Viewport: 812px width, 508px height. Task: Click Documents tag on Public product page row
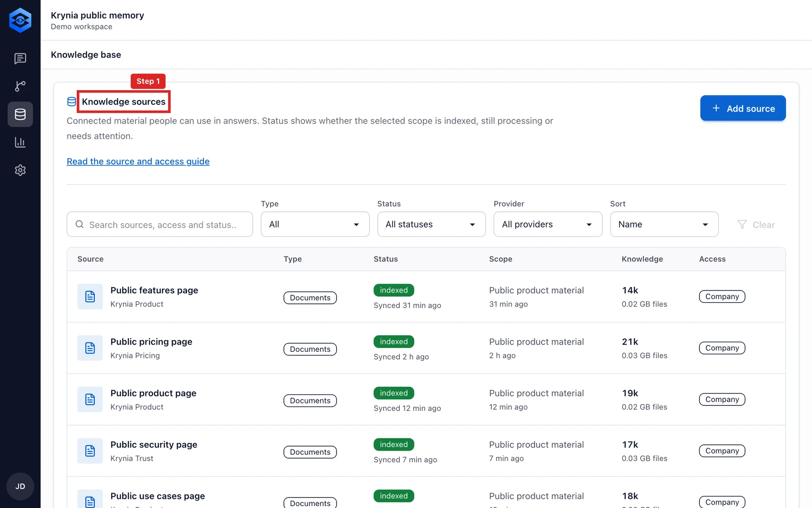tap(310, 401)
